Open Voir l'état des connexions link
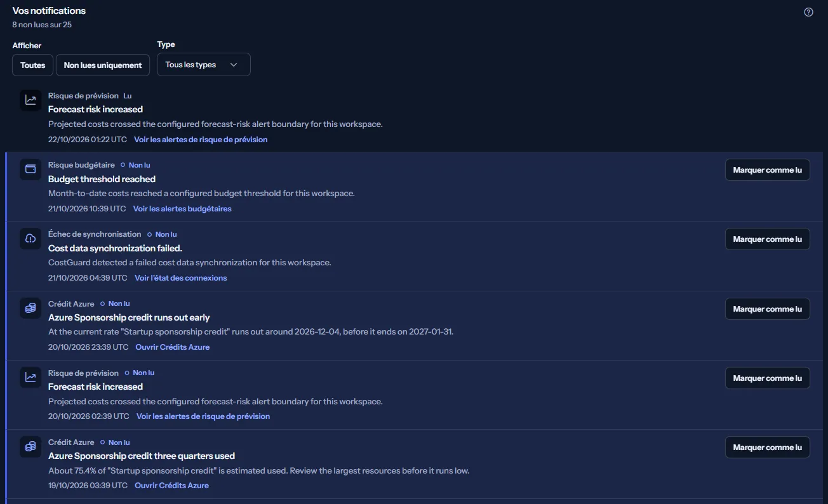Viewport: 828px width, 504px height. [x=181, y=278]
